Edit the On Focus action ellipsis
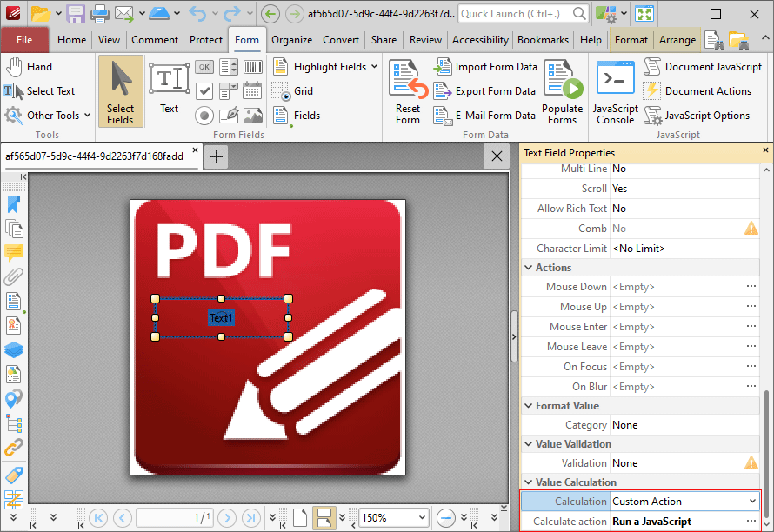Image resolution: width=774 pixels, height=532 pixels. (751, 366)
